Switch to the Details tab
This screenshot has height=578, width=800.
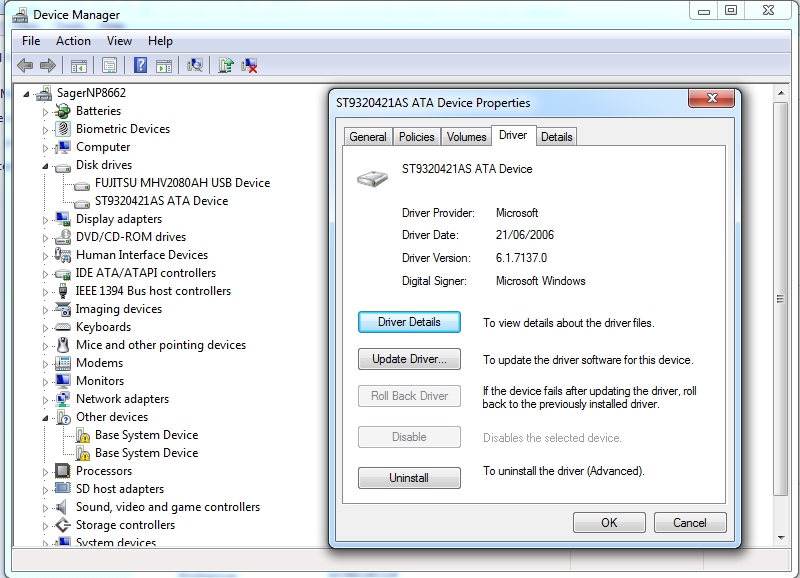[556, 137]
